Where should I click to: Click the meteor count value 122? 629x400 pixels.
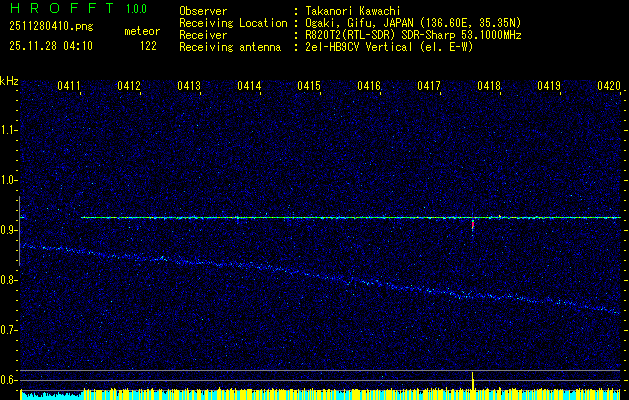click(148, 46)
